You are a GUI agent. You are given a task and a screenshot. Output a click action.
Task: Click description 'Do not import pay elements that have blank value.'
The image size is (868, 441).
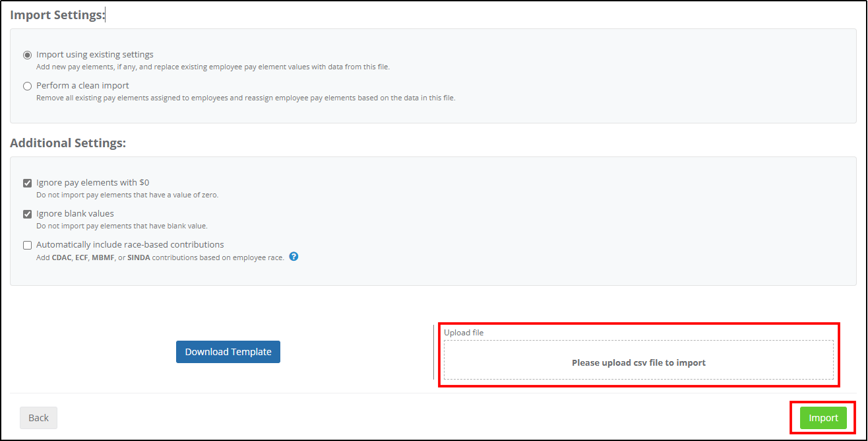tap(122, 226)
